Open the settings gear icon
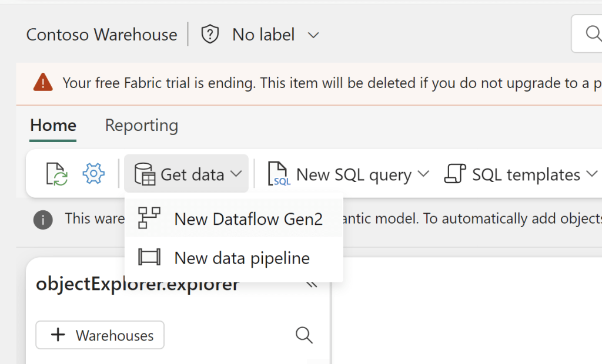 93,174
